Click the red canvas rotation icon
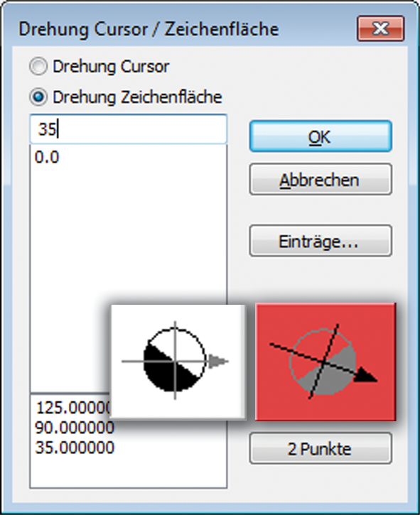The image size is (420, 515). coord(325,362)
